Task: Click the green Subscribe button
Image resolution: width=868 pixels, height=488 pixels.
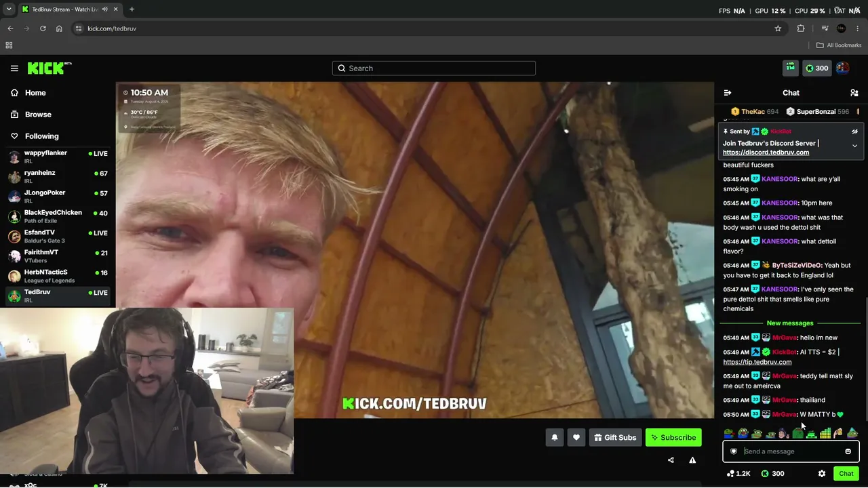Action: pyautogui.click(x=673, y=438)
